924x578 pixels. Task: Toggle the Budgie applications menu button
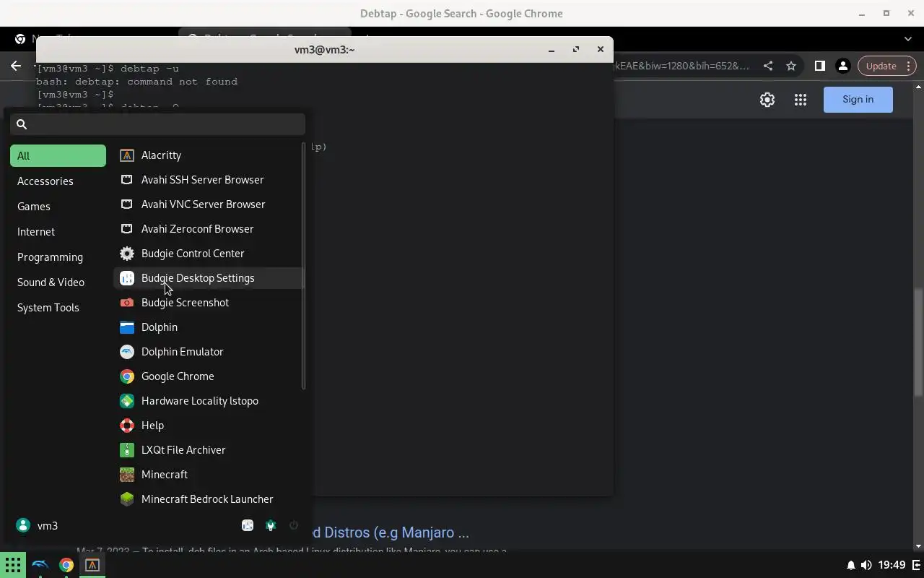point(13,565)
